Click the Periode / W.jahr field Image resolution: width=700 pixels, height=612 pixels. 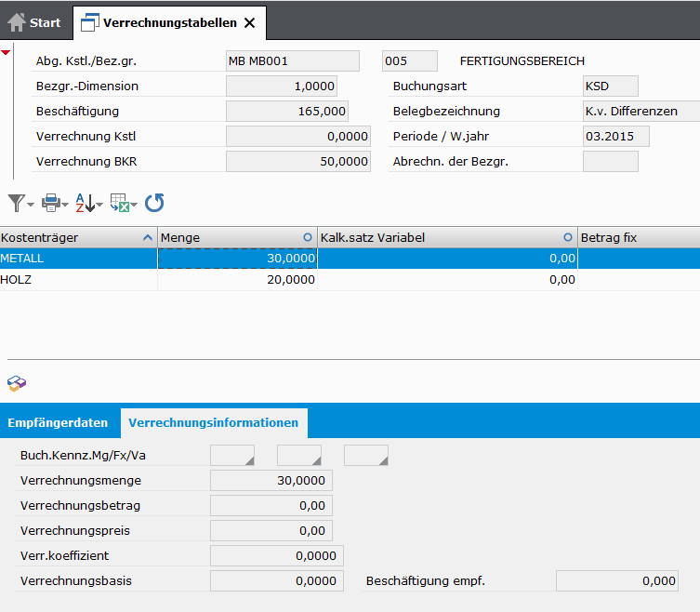(616, 136)
